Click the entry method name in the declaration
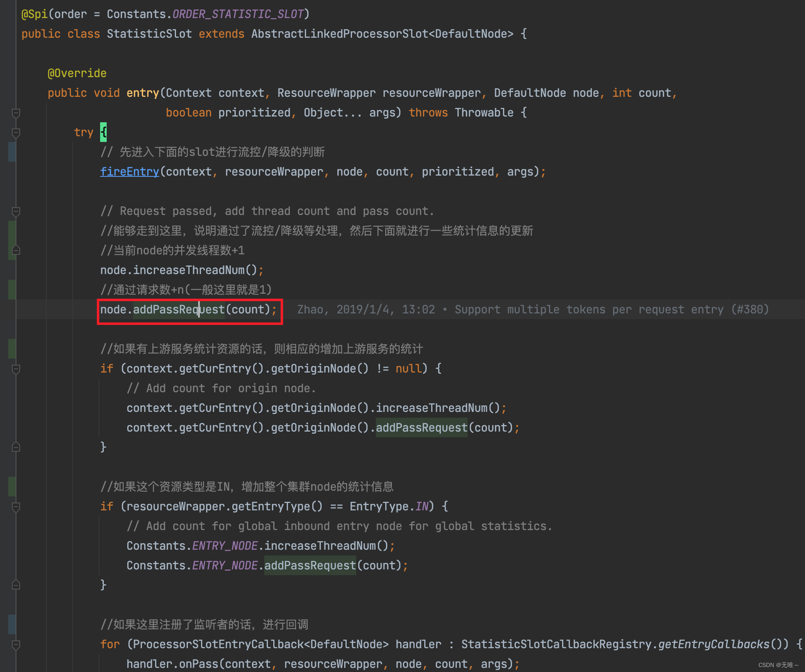This screenshot has width=805, height=672. pos(143,93)
